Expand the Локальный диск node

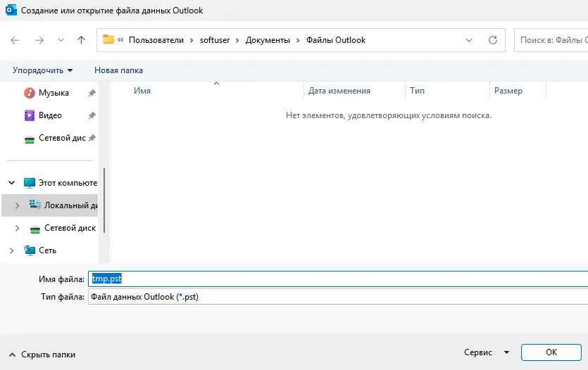(17, 205)
